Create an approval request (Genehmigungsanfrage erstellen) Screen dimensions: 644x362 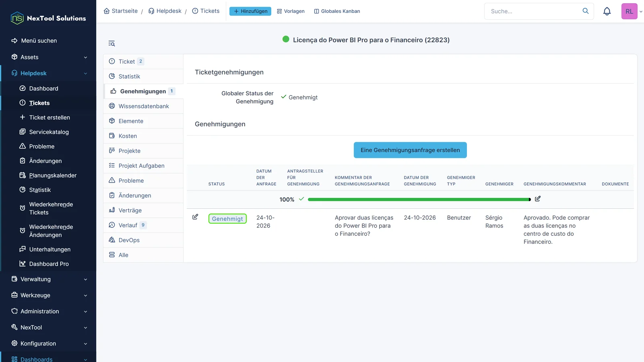pyautogui.click(x=410, y=150)
